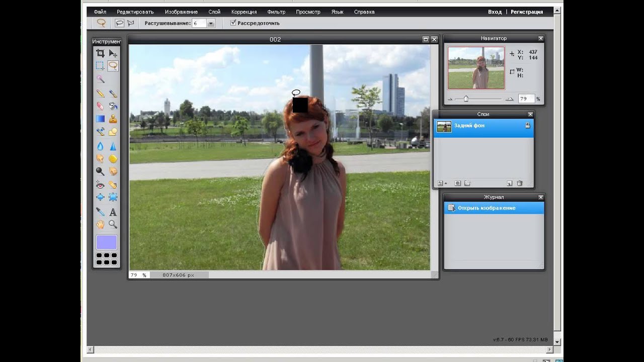Screen dimensions: 644x362
Task: Click the Регистрация link
Action: pos(527,12)
